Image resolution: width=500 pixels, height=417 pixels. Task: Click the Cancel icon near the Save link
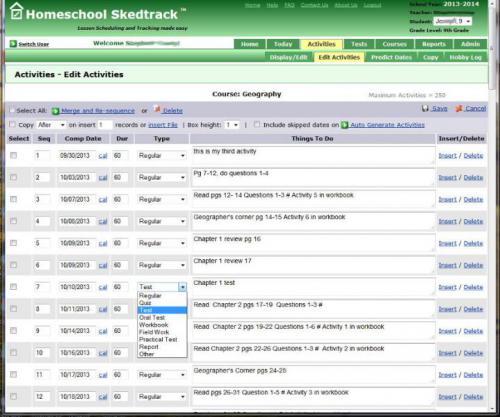459,108
